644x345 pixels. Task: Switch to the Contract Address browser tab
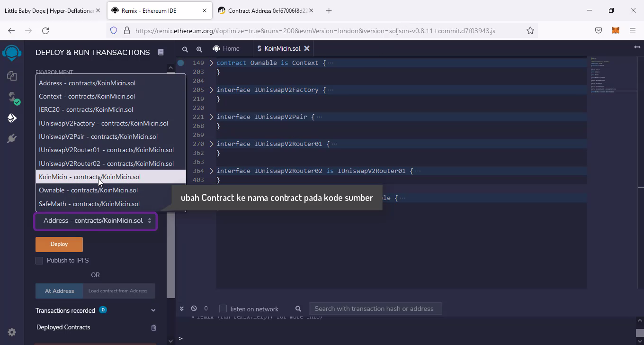click(x=268, y=10)
